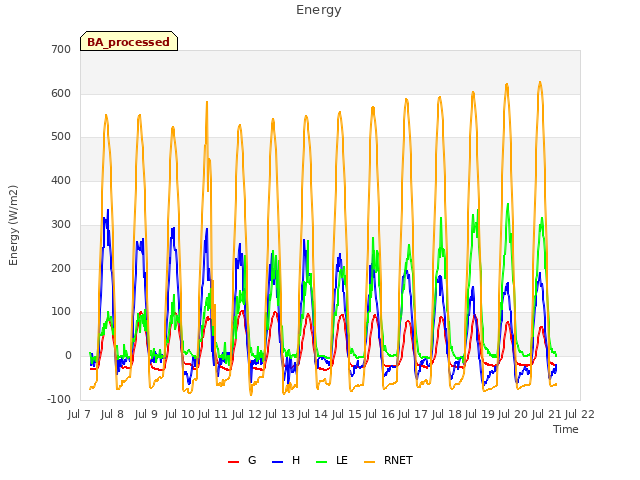The height and width of the screenshot is (480, 640).
Task: Click the red G legend color marker
Action: 233,462
